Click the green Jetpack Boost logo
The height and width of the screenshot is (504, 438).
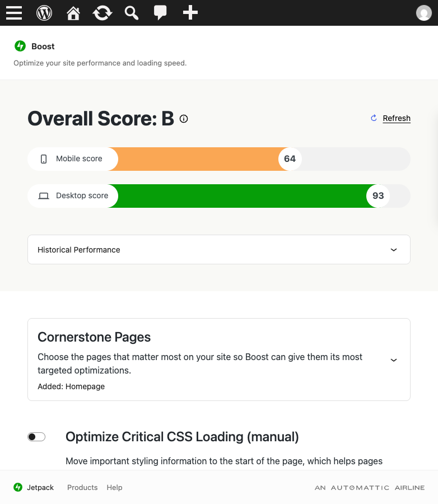20,46
